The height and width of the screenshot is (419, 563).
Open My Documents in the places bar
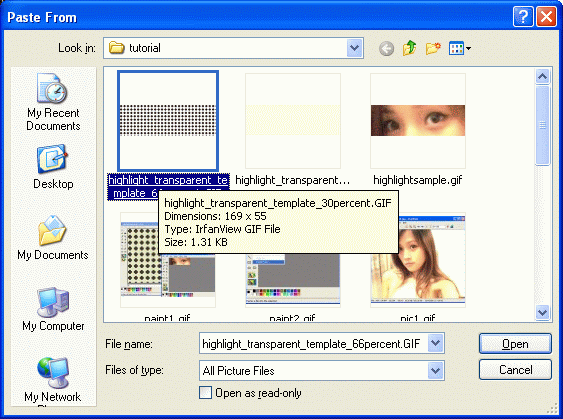point(53,238)
